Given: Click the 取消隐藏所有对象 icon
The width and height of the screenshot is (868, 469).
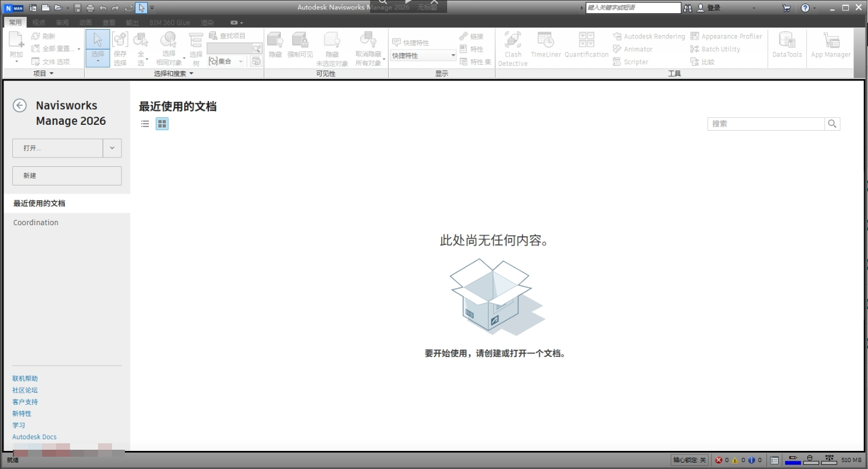Looking at the screenshot, I should tap(368, 40).
